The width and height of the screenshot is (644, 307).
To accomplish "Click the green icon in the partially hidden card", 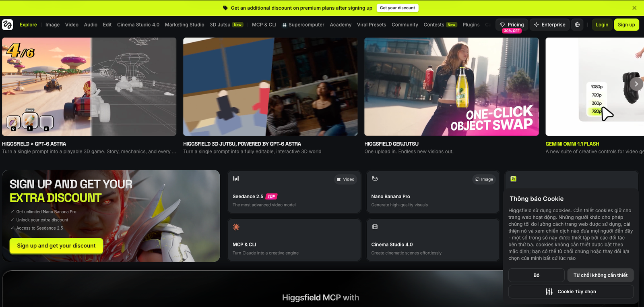I will point(514,179).
